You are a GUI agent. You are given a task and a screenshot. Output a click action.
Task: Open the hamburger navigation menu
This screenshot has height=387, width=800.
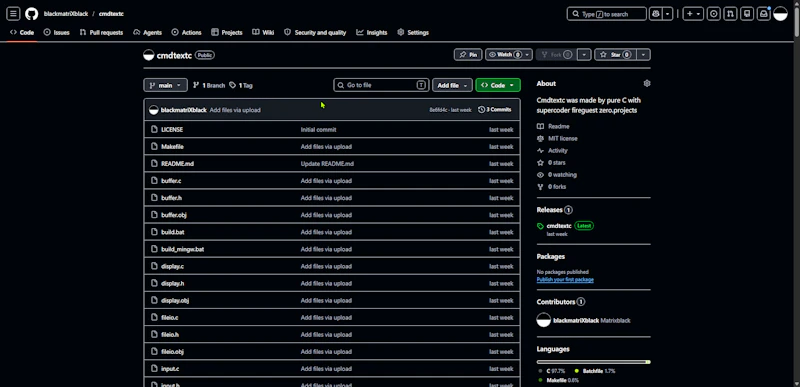[x=13, y=14]
